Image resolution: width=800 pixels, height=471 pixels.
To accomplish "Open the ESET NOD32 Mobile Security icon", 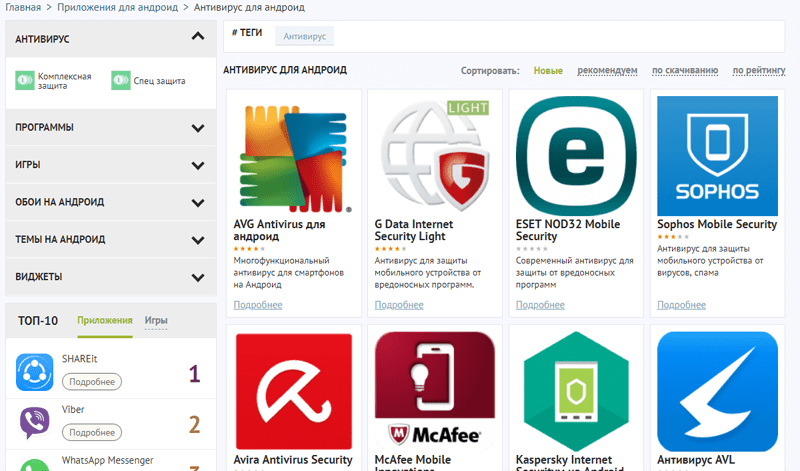I will click(576, 156).
